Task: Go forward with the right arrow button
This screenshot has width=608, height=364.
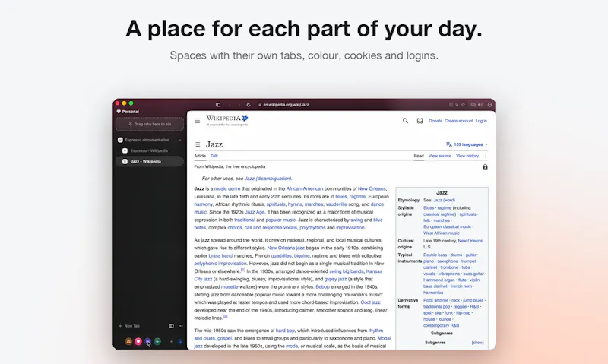Action: click(x=239, y=105)
